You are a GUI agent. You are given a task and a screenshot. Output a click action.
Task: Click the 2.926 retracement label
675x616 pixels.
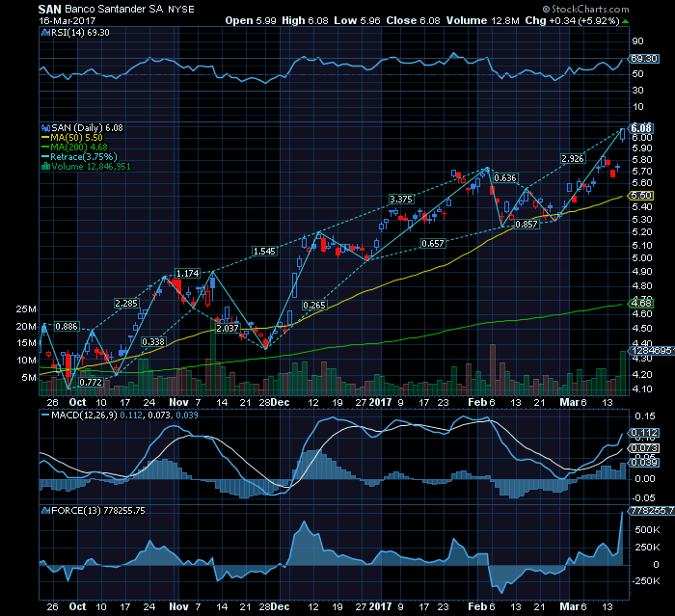(573, 158)
